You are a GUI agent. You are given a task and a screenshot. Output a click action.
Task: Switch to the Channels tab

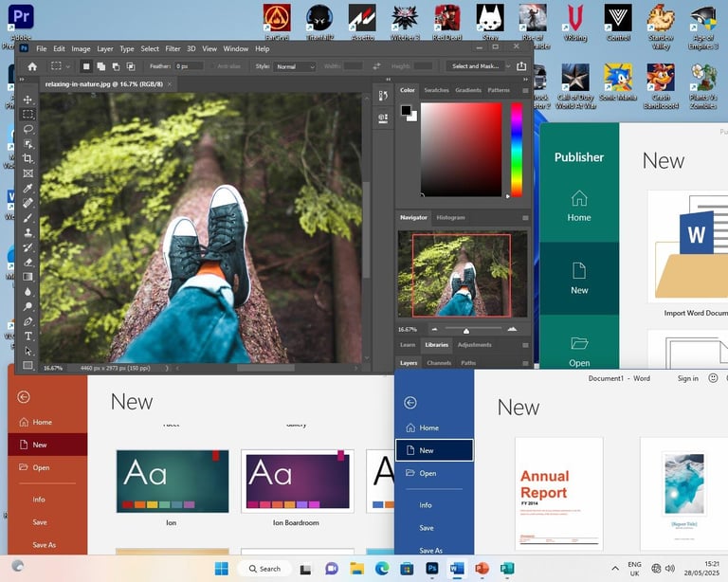(x=439, y=363)
